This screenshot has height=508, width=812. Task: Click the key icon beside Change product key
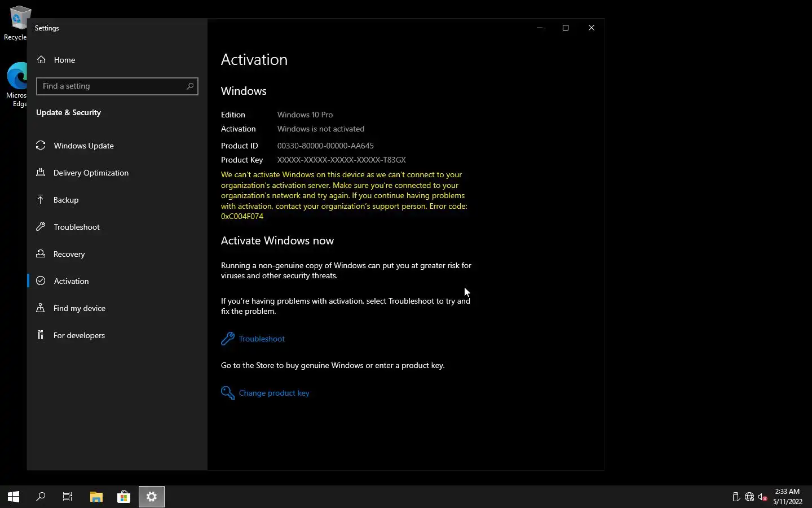[x=228, y=392]
